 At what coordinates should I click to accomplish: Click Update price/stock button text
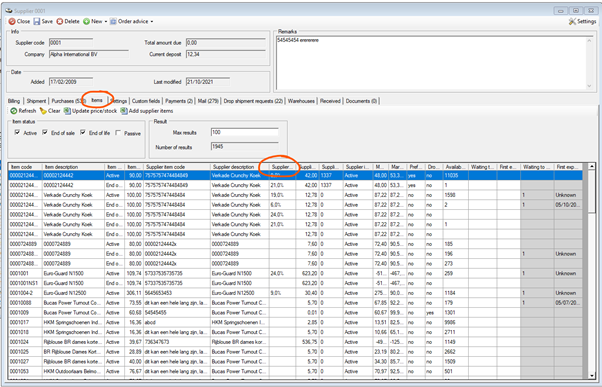pyautogui.click(x=94, y=111)
